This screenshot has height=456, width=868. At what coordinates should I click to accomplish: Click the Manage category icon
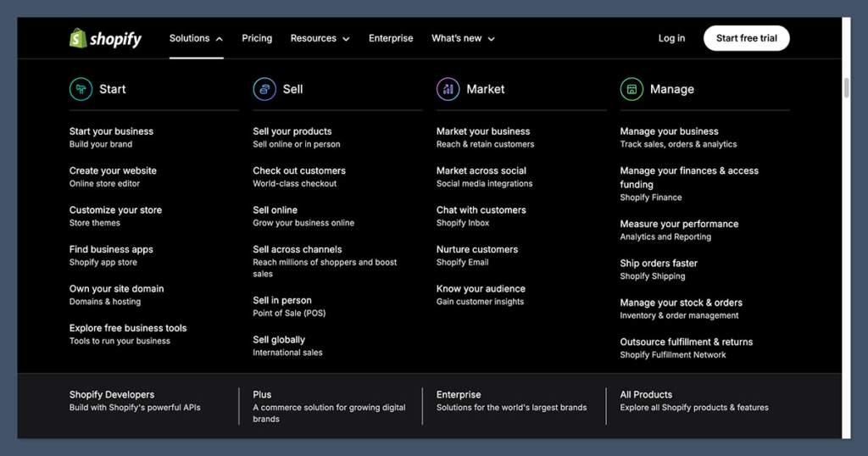[x=632, y=89]
